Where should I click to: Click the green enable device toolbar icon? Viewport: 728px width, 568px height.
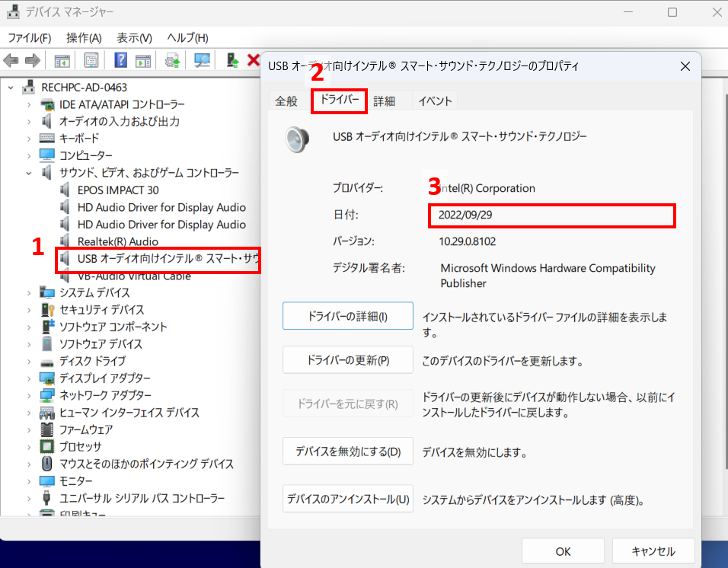[233, 60]
